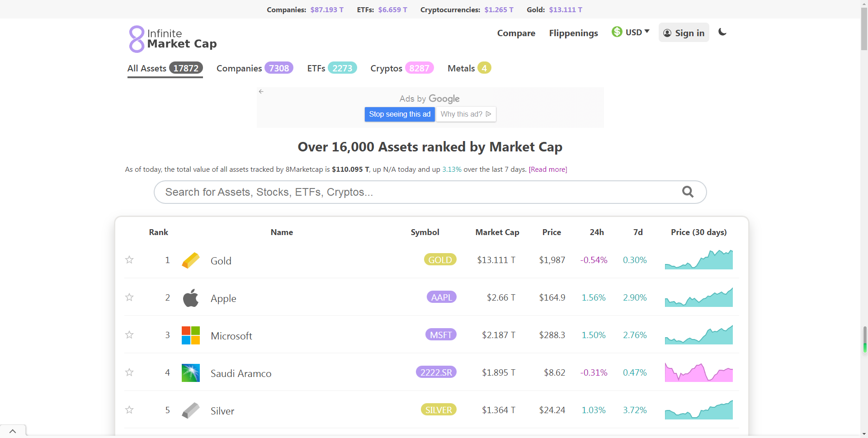Click the Infinite Market Cap logo

pyautogui.click(x=173, y=39)
